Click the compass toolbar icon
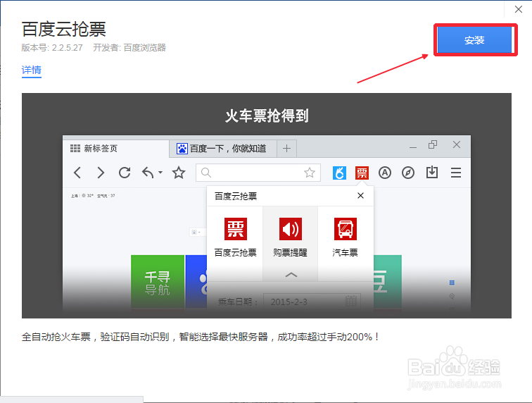 pyautogui.click(x=408, y=173)
